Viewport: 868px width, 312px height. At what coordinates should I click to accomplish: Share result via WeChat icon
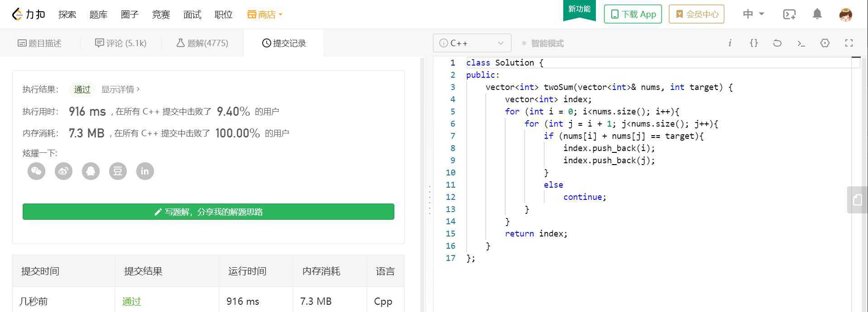point(36,171)
